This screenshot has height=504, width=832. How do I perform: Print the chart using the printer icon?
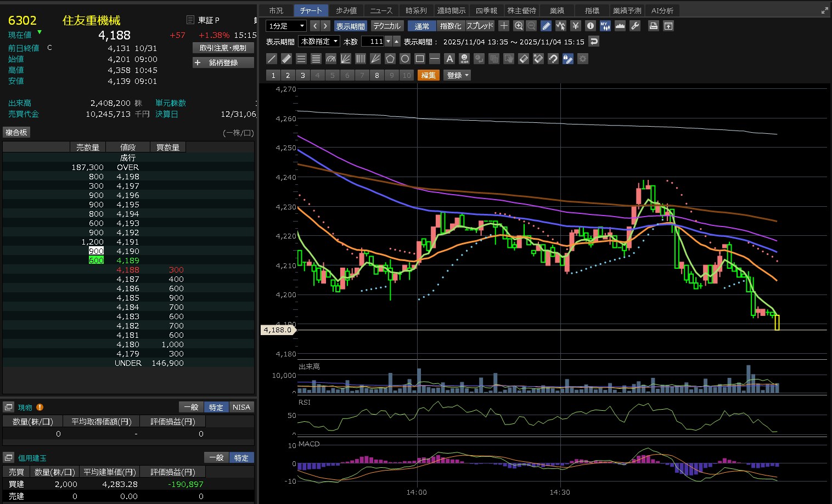(653, 26)
